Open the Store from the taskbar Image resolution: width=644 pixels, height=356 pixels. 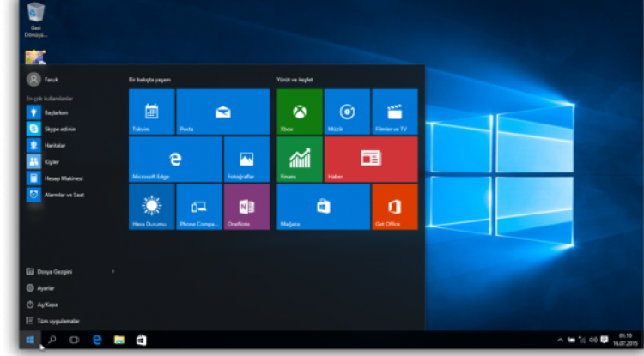[142, 340]
